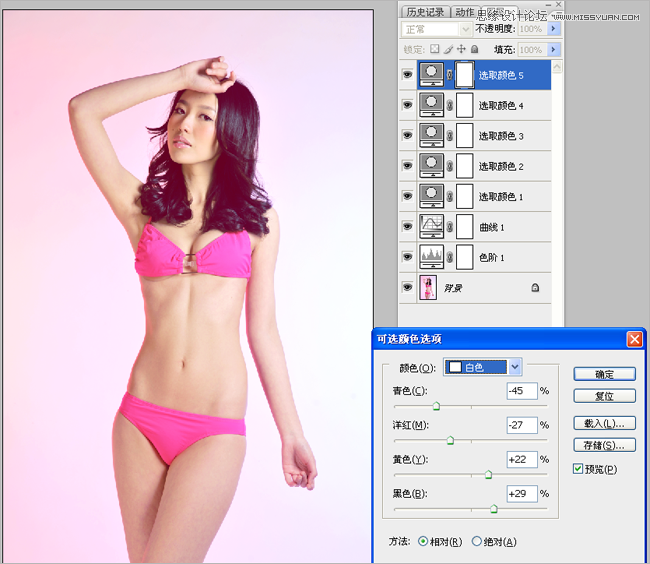Click the 黑色 black slider handle
Viewport: 650px width, 564px height.
[494, 508]
